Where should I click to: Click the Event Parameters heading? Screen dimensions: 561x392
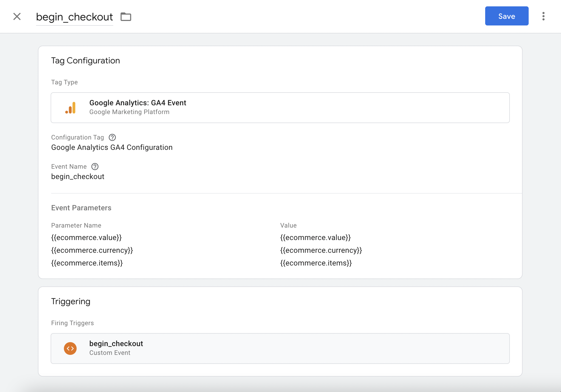[x=81, y=208]
